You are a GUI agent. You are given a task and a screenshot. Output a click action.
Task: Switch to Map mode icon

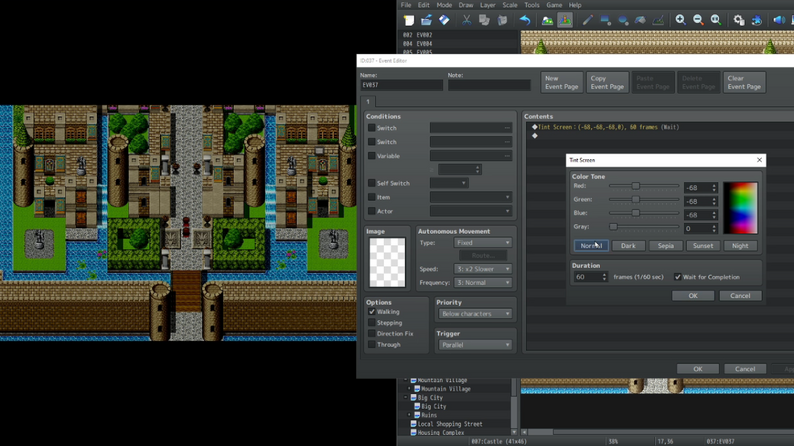(547, 20)
